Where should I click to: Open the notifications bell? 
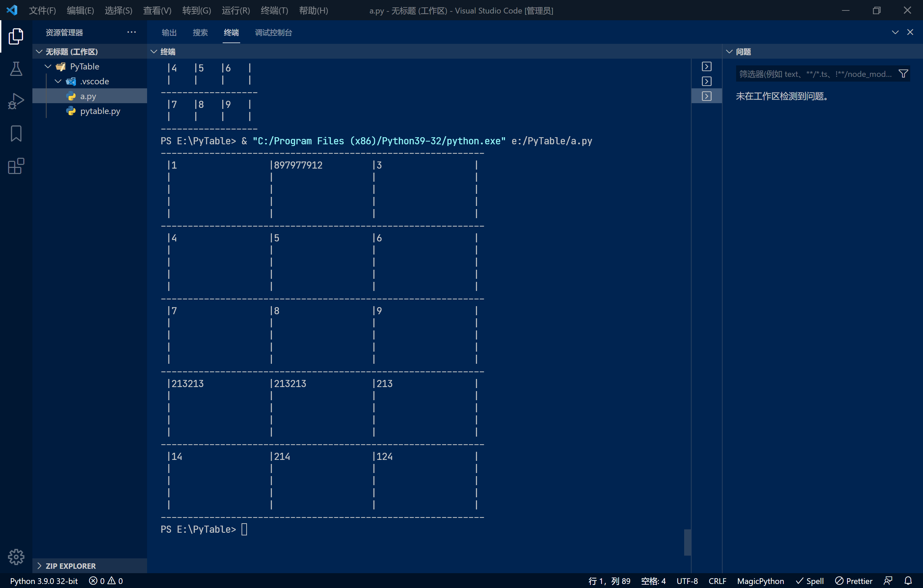(x=908, y=581)
